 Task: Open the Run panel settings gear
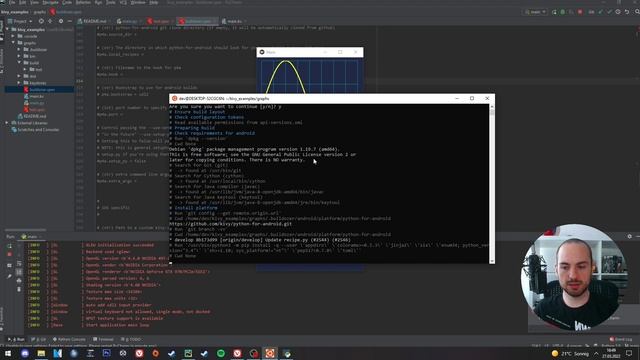pos(629,236)
